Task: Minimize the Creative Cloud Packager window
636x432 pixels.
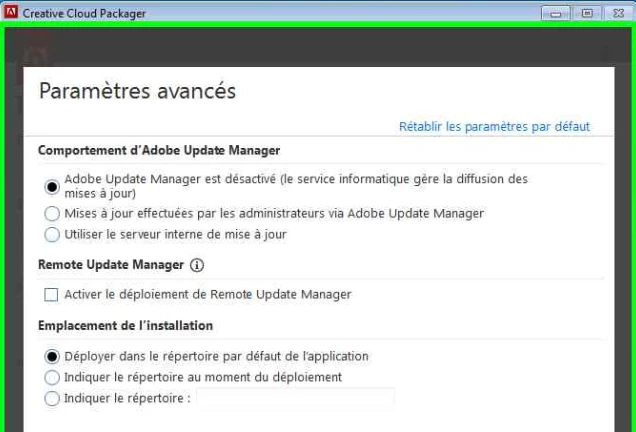Action: click(556, 13)
